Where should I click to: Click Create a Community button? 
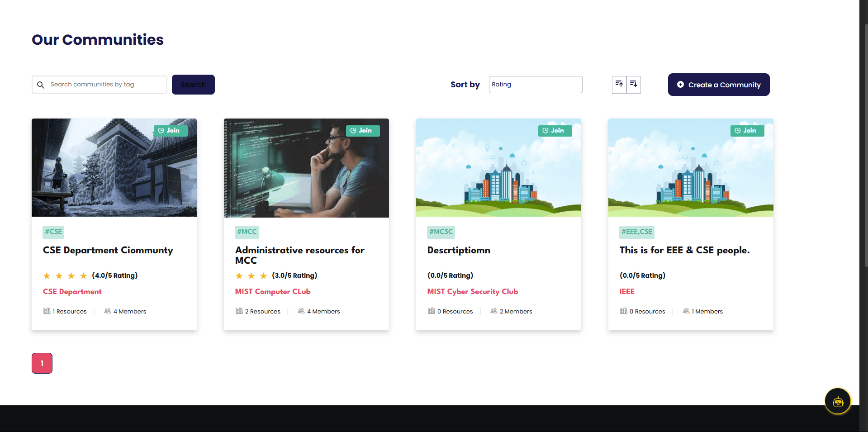coord(718,85)
